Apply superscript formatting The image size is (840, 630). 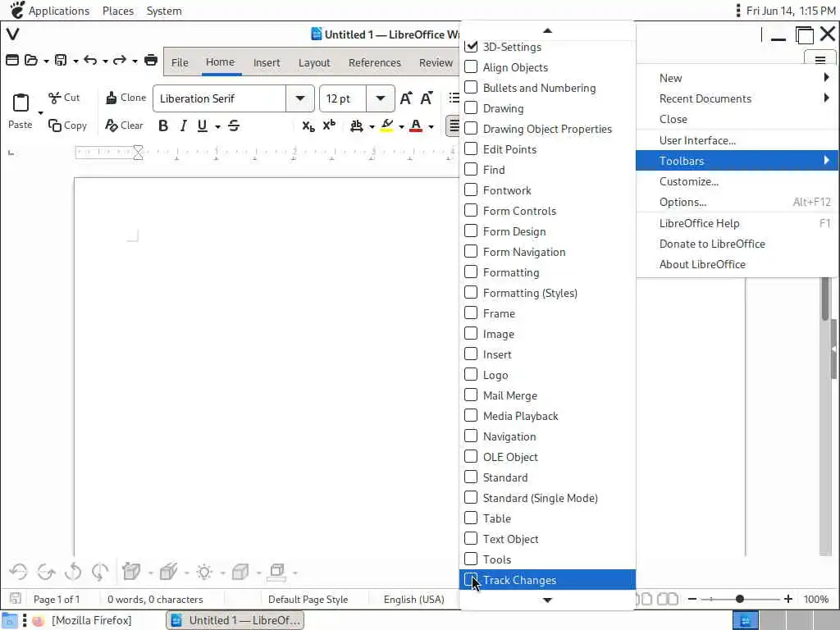(x=329, y=125)
